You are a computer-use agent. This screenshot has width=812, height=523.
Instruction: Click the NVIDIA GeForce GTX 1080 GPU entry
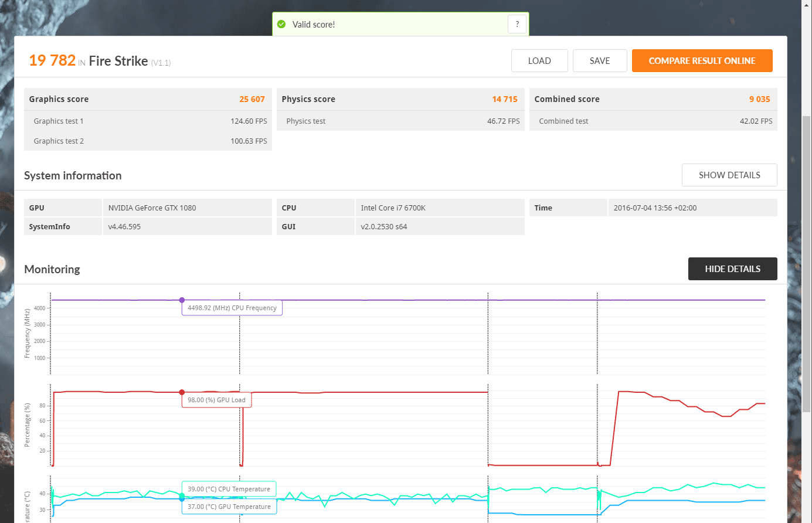152,208
